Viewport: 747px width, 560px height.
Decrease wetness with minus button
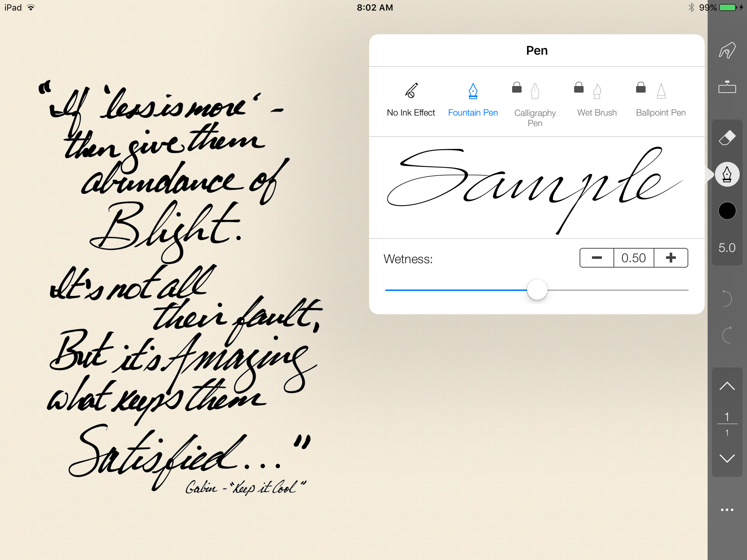click(597, 258)
